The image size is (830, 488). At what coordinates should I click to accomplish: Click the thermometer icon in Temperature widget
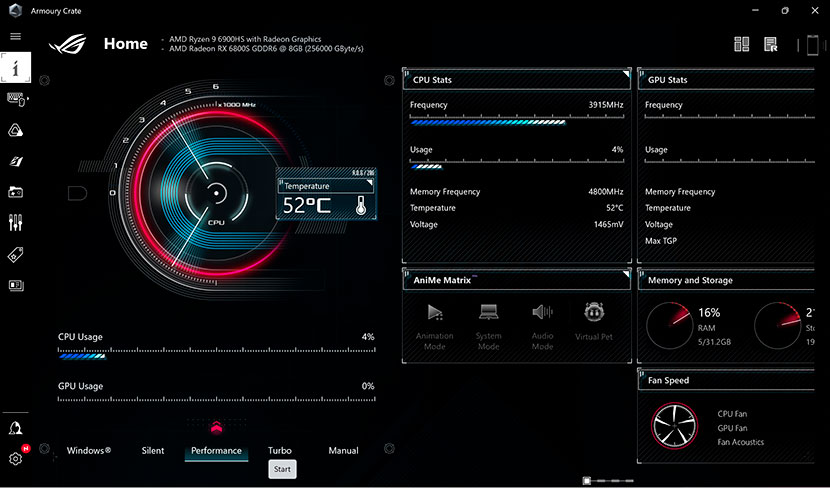[361, 205]
